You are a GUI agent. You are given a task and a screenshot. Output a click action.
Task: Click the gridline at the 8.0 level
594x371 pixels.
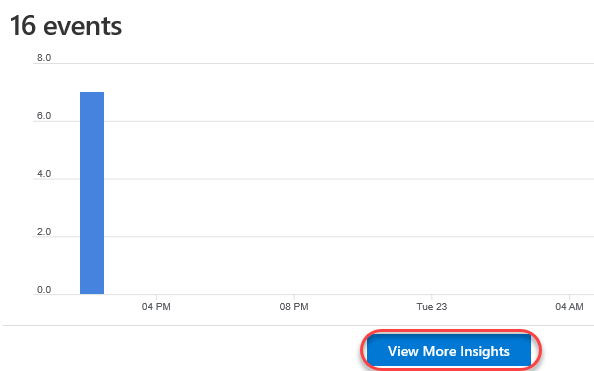point(313,63)
